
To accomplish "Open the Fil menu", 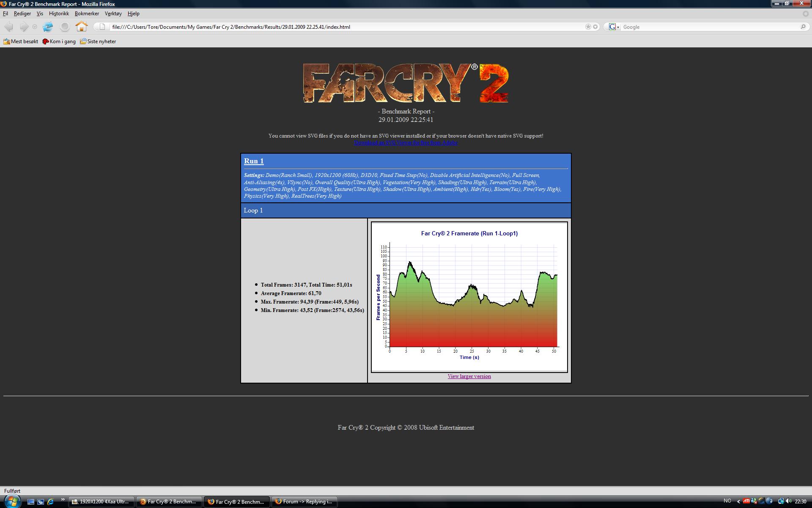I will point(5,14).
